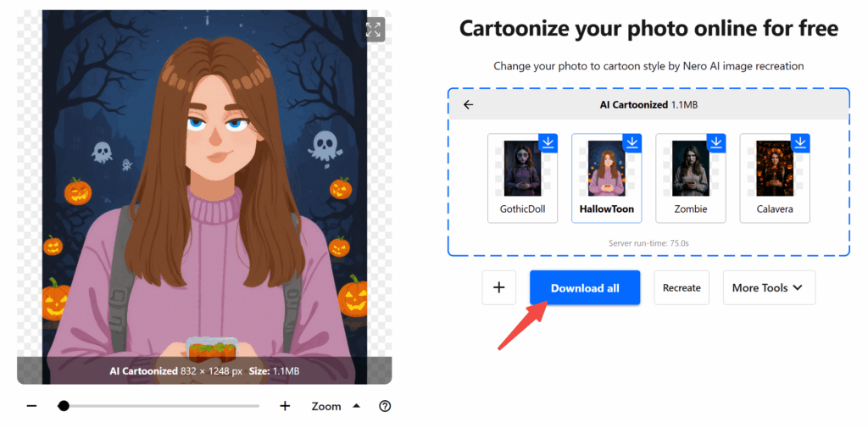Download the Zombie style image icon

(715, 142)
